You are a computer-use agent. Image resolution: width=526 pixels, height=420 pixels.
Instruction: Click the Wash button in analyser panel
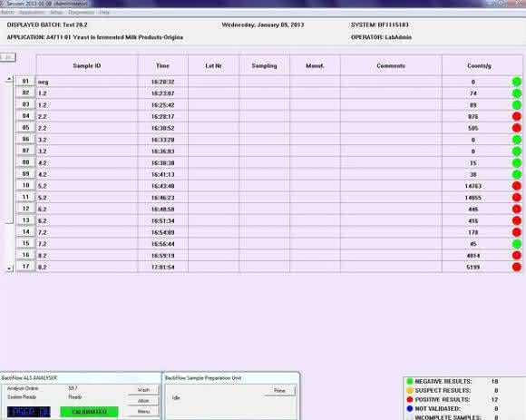(143, 390)
